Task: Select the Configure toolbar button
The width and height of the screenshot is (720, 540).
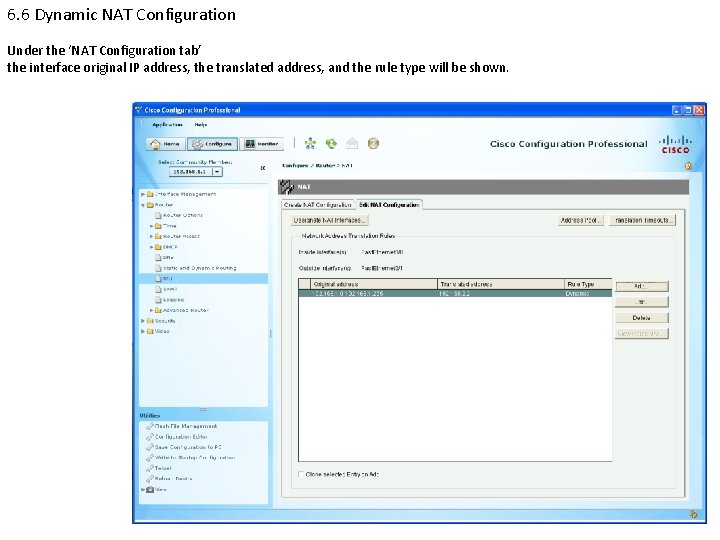Action: (x=212, y=144)
